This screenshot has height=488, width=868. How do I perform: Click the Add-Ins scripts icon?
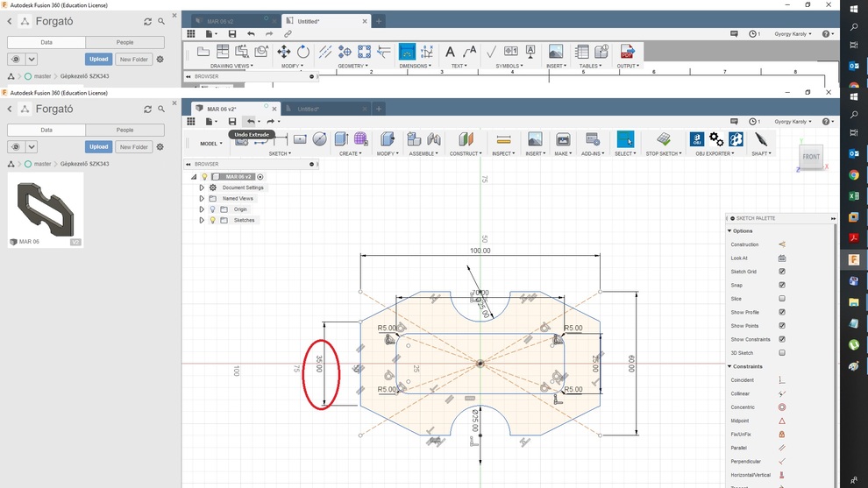593,139
